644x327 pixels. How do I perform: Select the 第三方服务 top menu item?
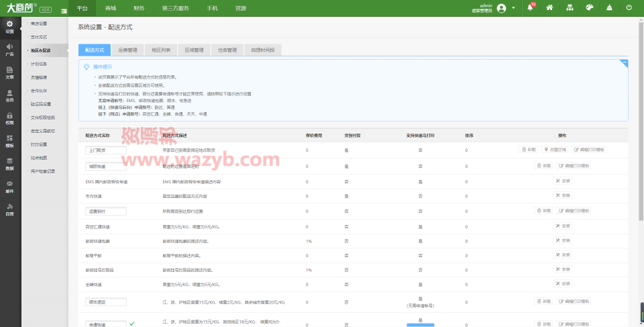point(175,8)
